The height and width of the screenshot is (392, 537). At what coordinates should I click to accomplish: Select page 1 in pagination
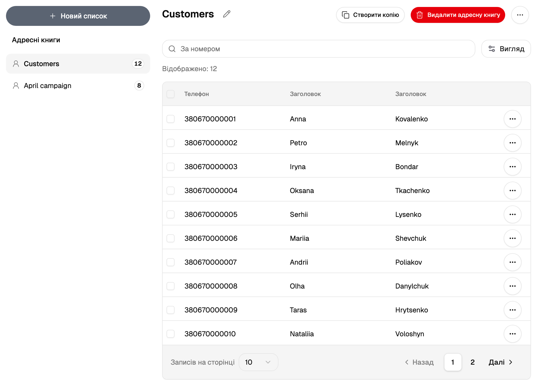tap(453, 362)
